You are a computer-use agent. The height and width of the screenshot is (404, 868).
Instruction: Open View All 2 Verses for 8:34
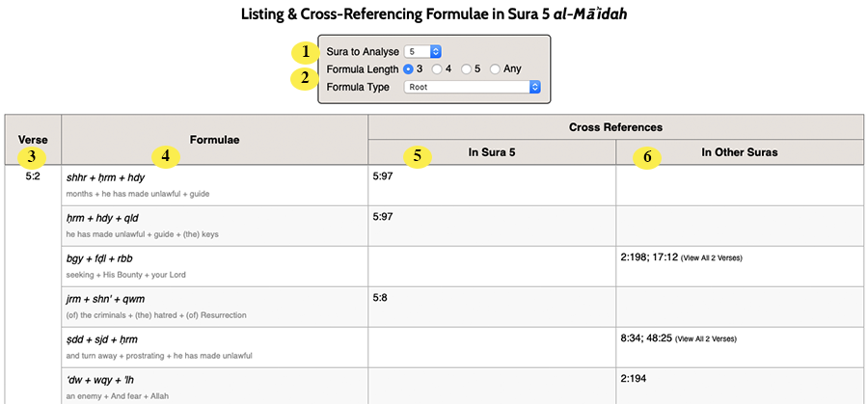coord(706,338)
